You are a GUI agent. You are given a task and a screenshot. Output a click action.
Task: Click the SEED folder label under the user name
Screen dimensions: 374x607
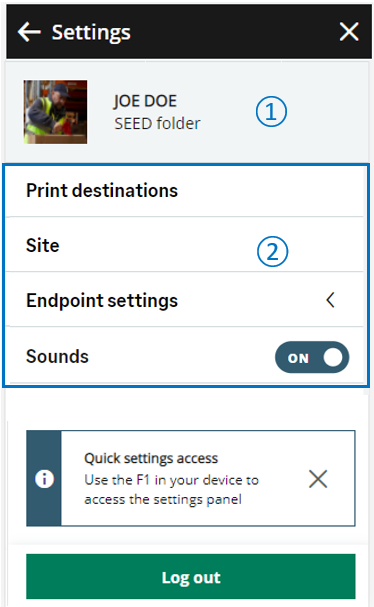157,123
